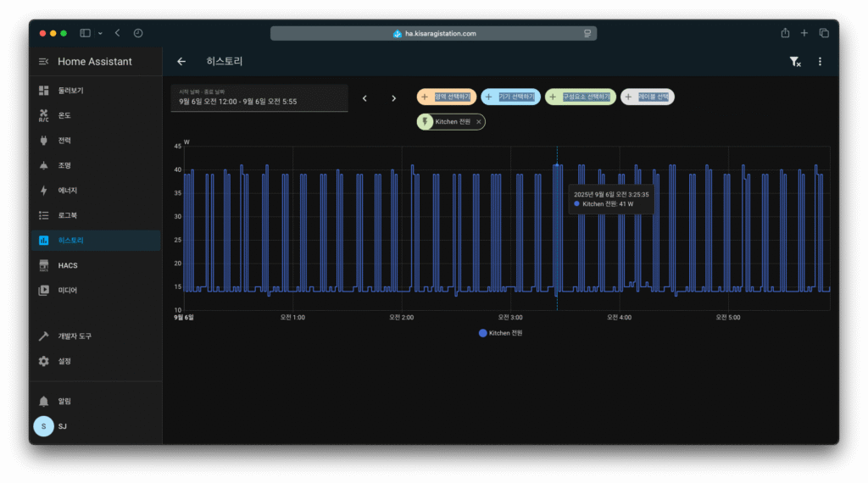The width and height of the screenshot is (868, 483).
Task: Open the 둘러보기 overview dashboard
Action: point(70,91)
